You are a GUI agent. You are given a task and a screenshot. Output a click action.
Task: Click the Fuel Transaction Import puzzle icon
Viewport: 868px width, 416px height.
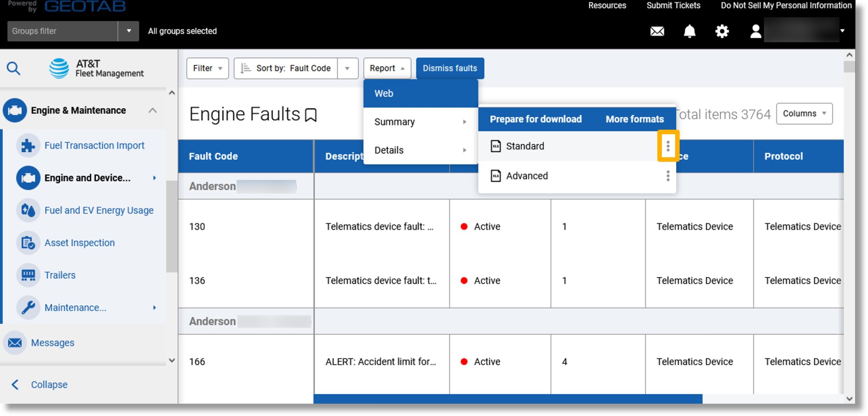(x=28, y=146)
